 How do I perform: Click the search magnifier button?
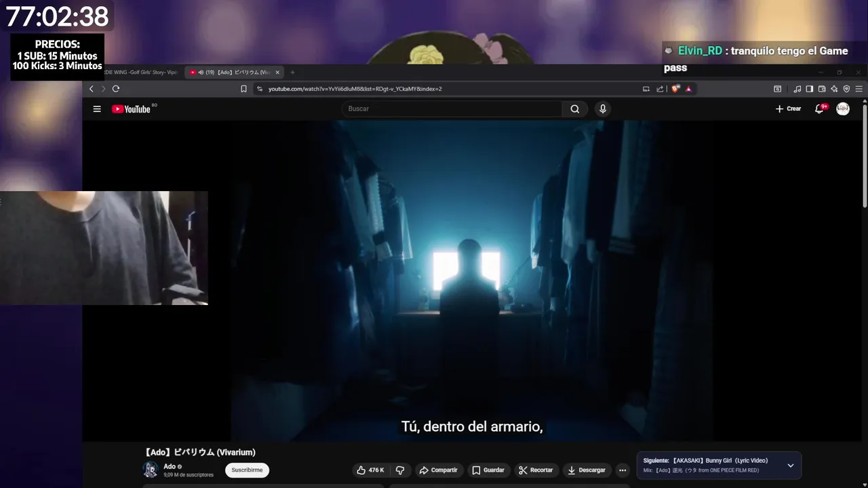tap(575, 109)
